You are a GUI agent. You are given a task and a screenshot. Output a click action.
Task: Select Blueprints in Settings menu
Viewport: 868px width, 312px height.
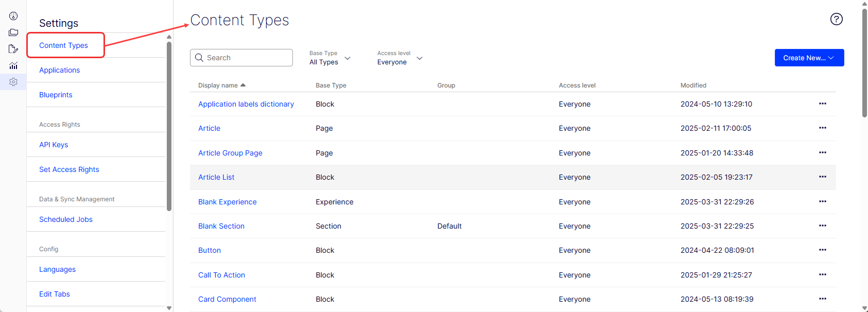pyautogui.click(x=56, y=95)
